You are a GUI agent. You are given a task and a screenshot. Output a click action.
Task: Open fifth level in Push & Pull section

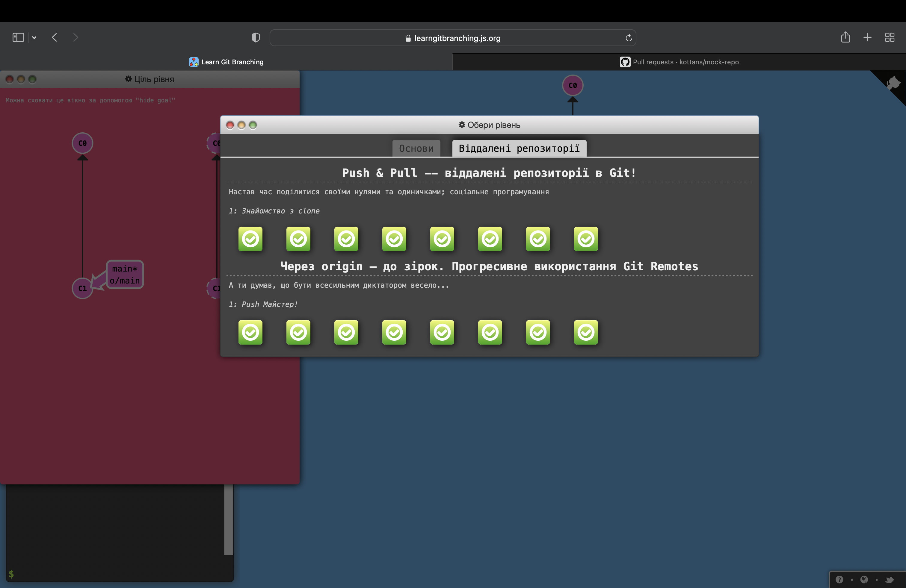(x=442, y=239)
